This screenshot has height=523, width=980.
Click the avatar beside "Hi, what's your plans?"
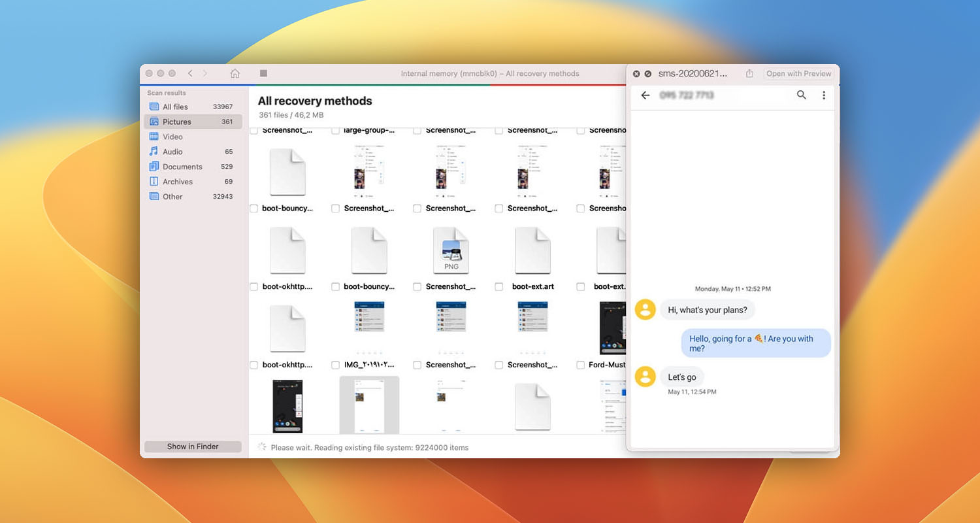645,310
